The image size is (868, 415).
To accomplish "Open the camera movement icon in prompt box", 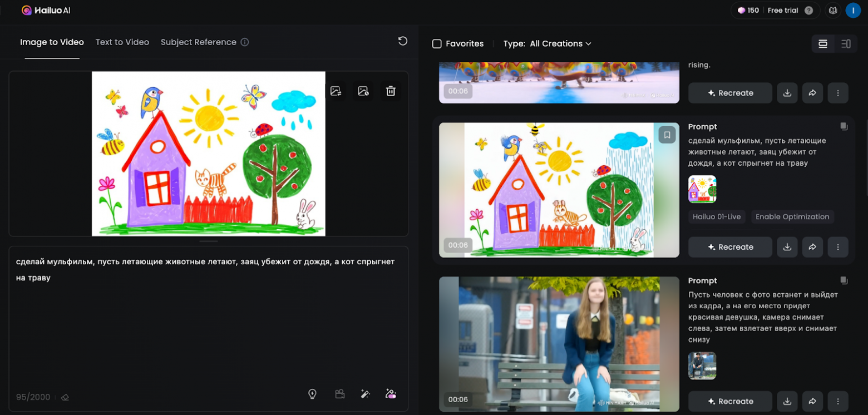I will point(339,394).
